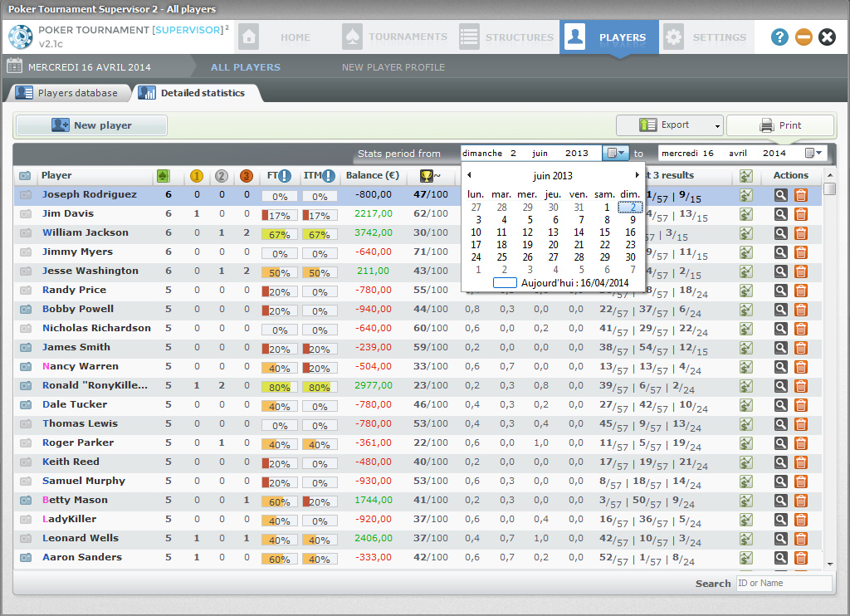Open the Tournaments navigation tab
The image size is (850, 616).
click(x=397, y=37)
